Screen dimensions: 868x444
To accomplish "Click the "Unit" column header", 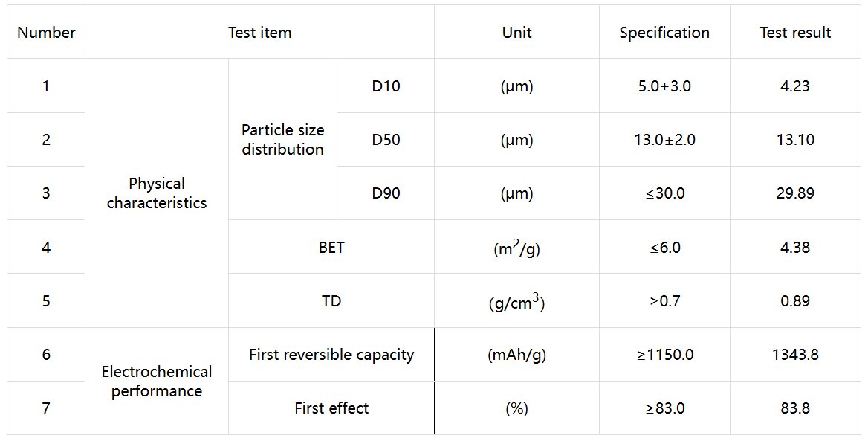I will click(516, 33).
